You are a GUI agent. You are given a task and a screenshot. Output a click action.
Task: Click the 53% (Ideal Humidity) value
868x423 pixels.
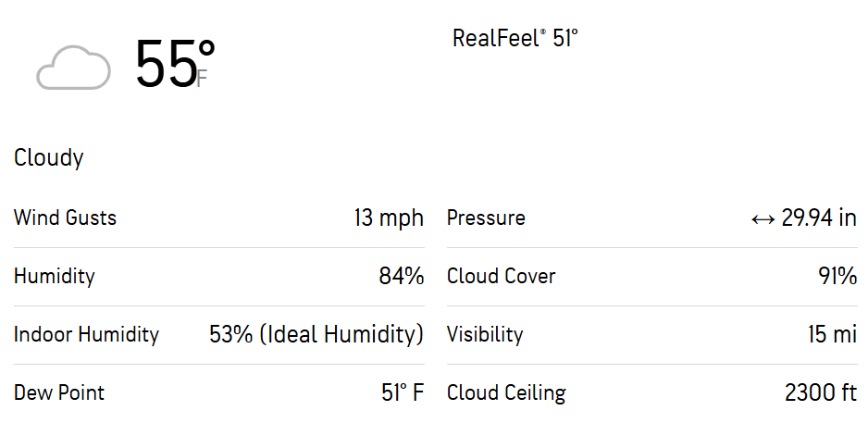(x=316, y=334)
